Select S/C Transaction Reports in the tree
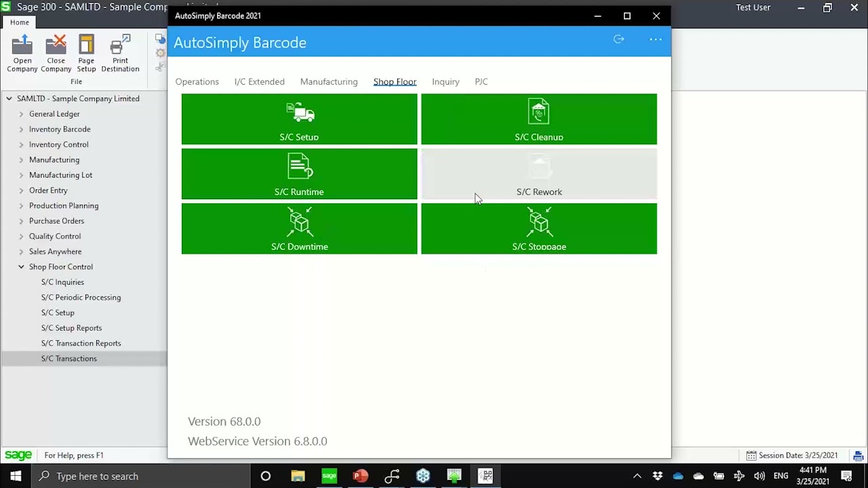The image size is (868, 488). (x=81, y=343)
